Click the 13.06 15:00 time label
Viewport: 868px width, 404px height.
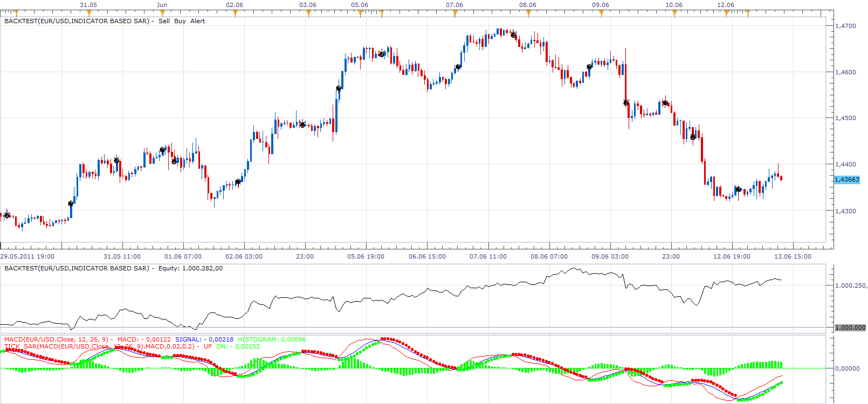click(793, 256)
